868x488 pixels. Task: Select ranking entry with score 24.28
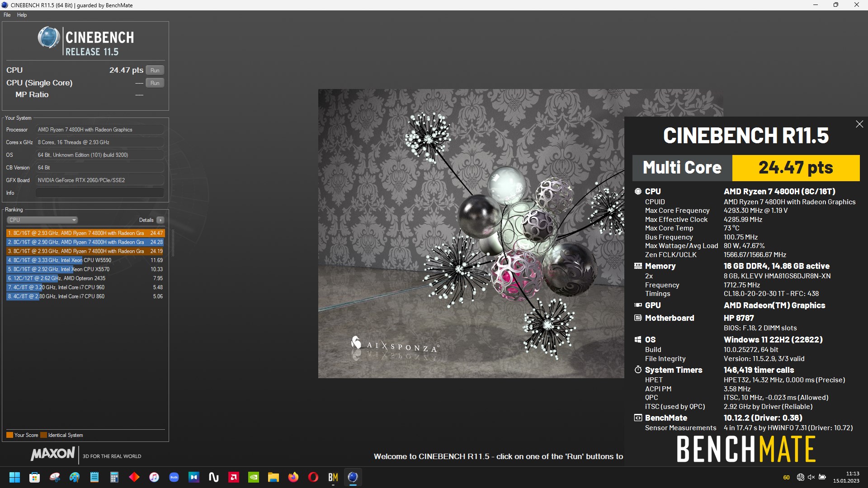coord(85,242)
